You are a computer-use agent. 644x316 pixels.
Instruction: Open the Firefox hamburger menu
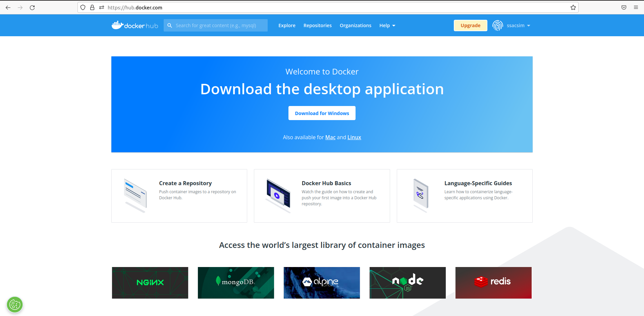[x=636, y=7]
